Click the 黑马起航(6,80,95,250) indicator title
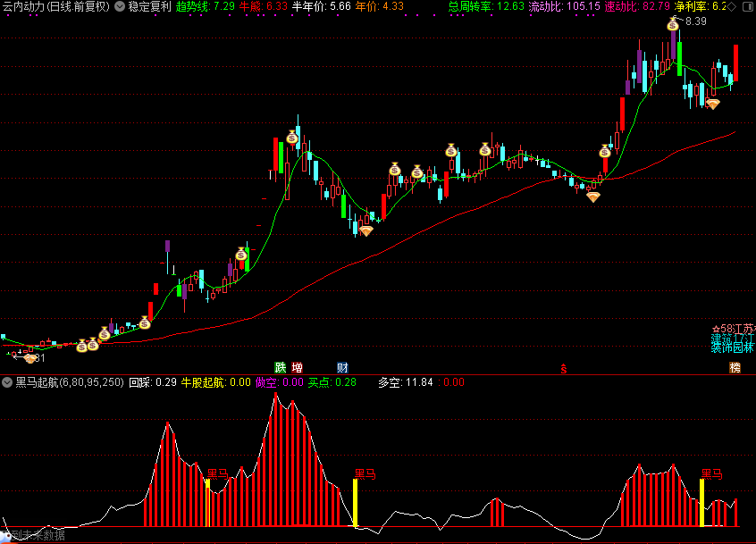756x544 pixels. click(70, 382)
